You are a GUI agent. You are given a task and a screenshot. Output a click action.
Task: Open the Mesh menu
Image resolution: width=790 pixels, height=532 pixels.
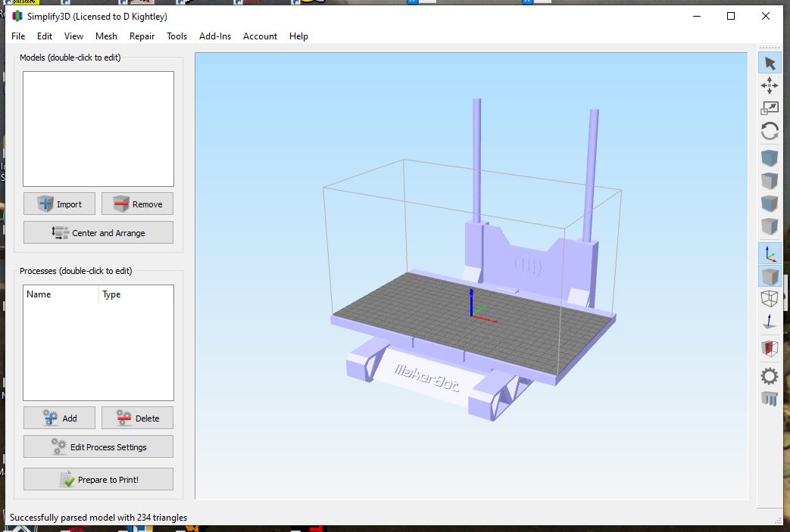click(x=106, y=36)
